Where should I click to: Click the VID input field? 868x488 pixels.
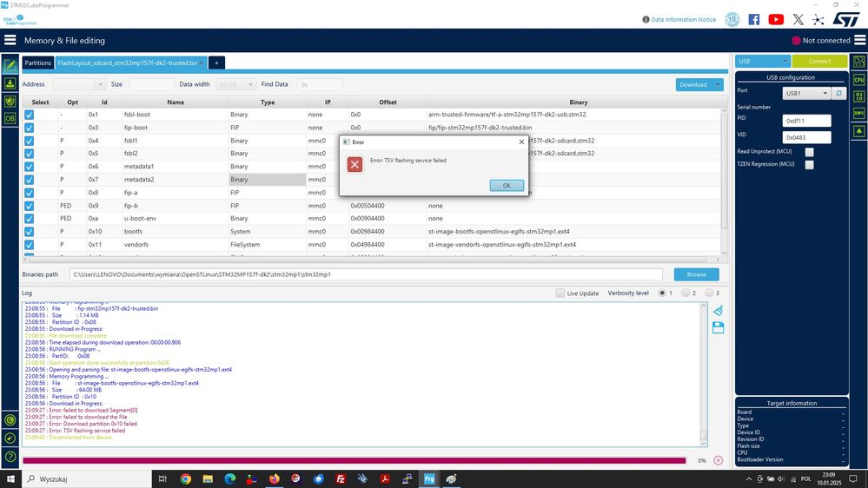pyautogui.click(x=806, y=137)
